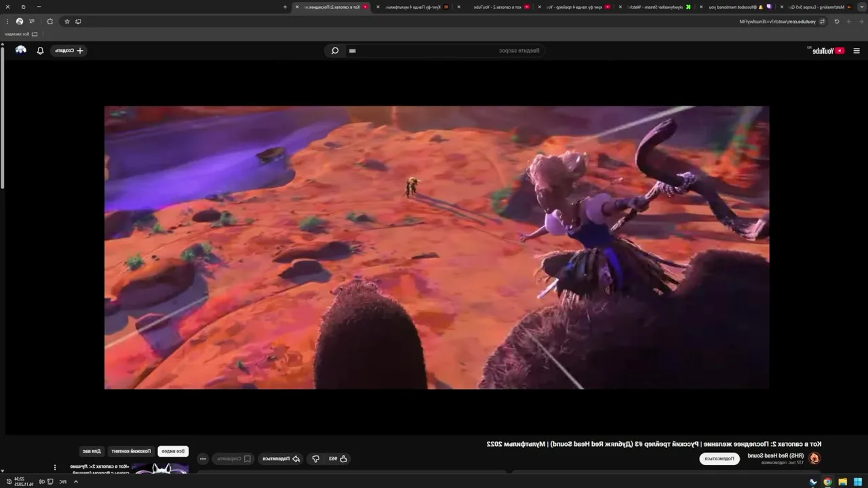Open more actions three-dot menu under video
This screenshot has height=488, width=868.
(202, 459)
